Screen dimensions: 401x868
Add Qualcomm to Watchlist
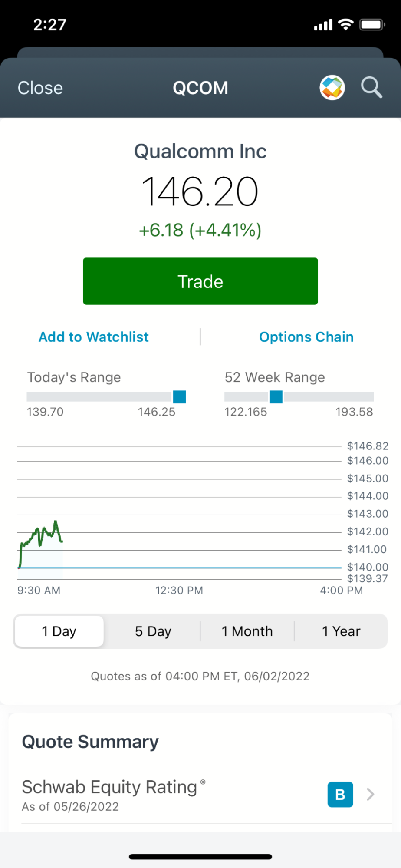94,337
